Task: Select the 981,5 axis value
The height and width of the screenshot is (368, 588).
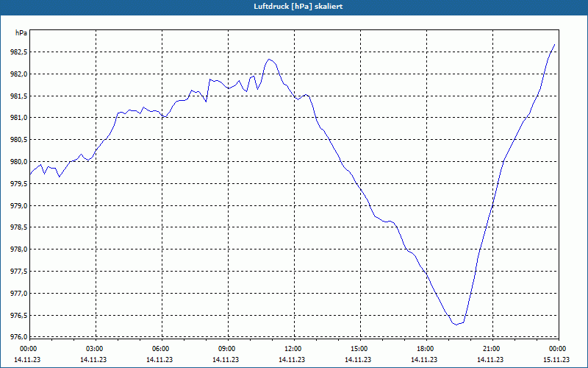Action: pos(19,96)
